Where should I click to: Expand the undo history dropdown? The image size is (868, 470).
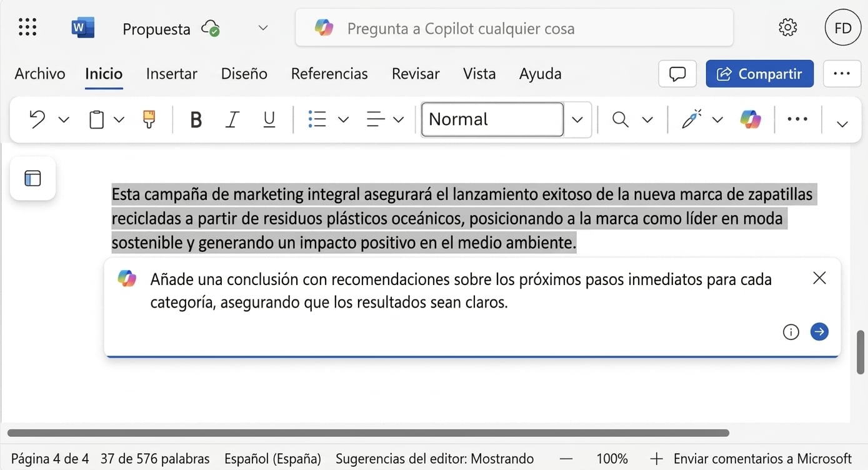coord(64,120)
